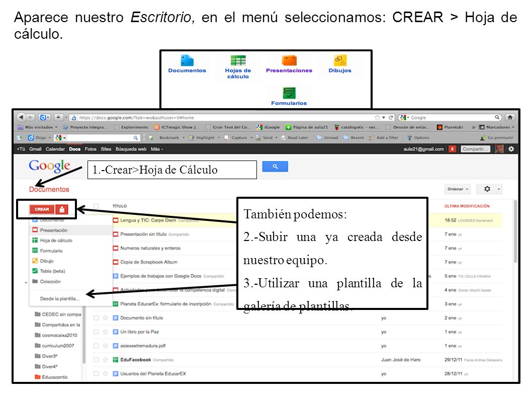Image resolution: width=532 pixels, height=399 pixels.
Task: Open the gear settings dropdown near Ordenar
Action: tap(489, 189)
